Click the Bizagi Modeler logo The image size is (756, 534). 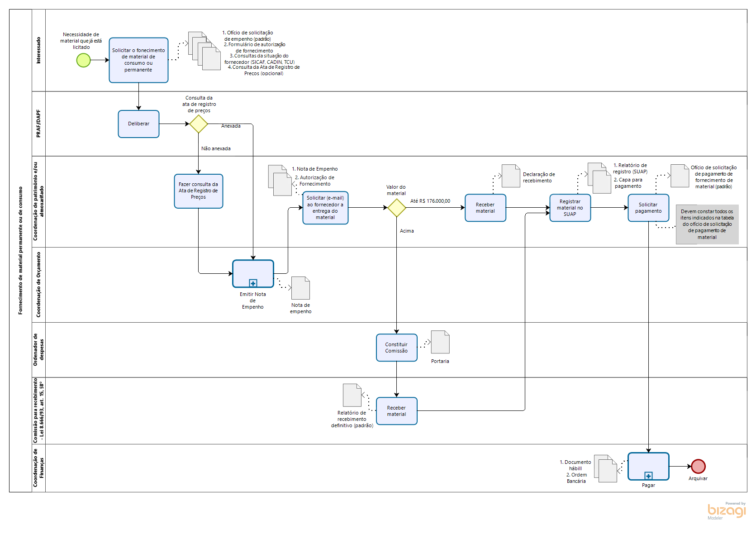[726, 510]
